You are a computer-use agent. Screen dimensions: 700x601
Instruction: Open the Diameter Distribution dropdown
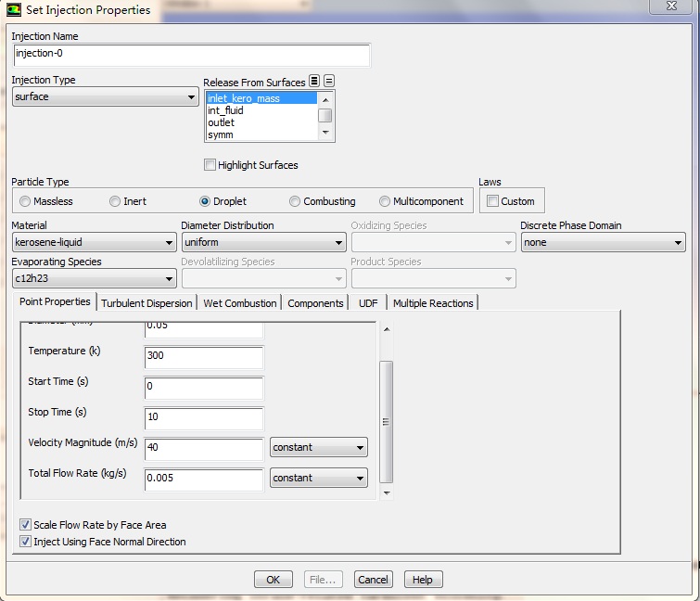click(262, 243)
